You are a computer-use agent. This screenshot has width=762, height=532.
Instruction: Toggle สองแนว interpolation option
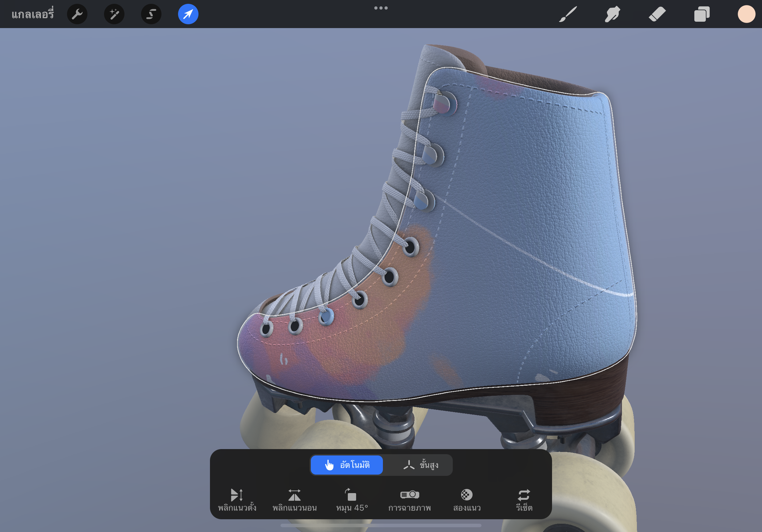[x=467, y=500]
